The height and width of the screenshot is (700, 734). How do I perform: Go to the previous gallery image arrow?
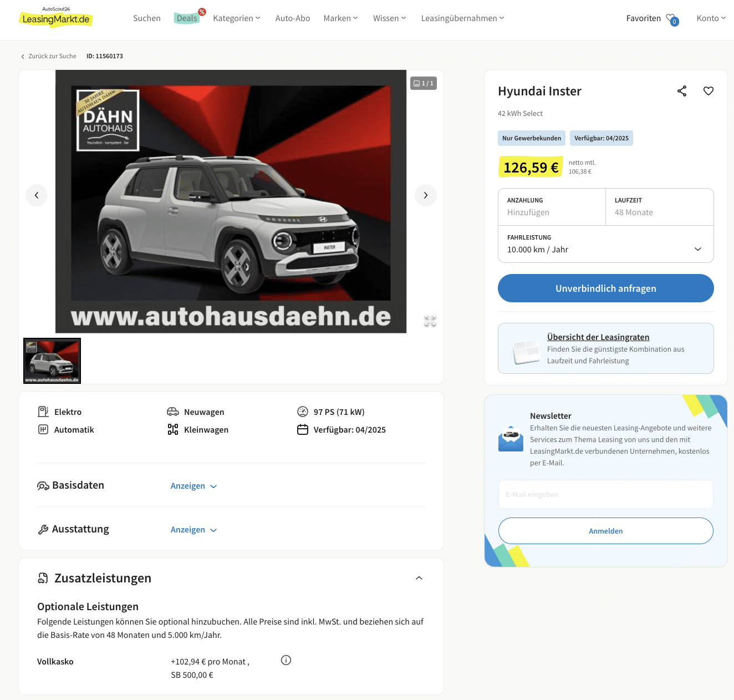click(37, 195)
